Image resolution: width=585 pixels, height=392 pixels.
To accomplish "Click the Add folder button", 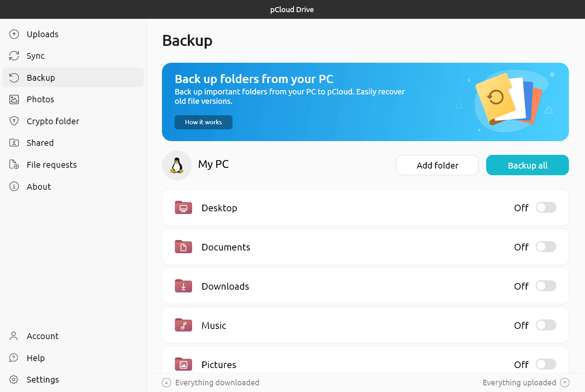I will pos(437,165).
